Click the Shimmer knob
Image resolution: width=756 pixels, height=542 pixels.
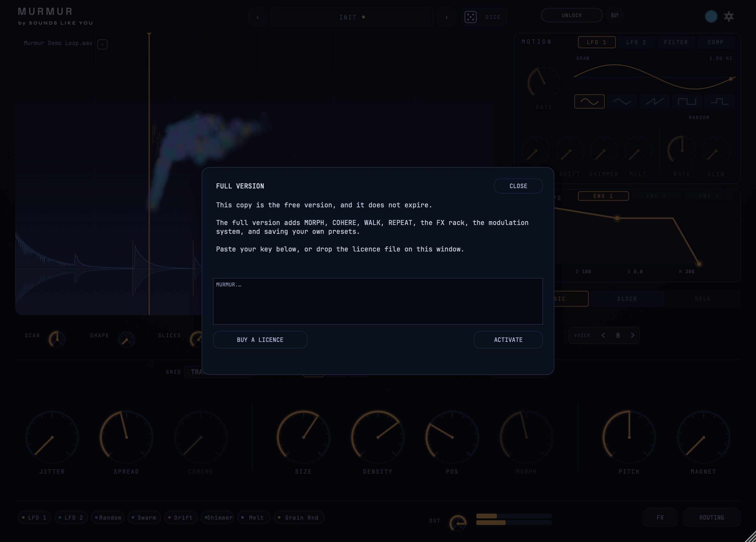(x=604, y=150)
